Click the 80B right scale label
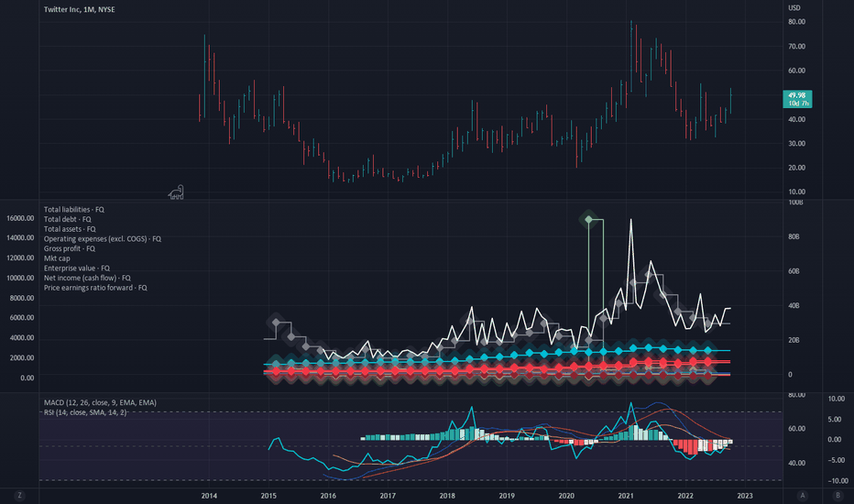Viewport: 854px width, 504px height. [794, 237]
